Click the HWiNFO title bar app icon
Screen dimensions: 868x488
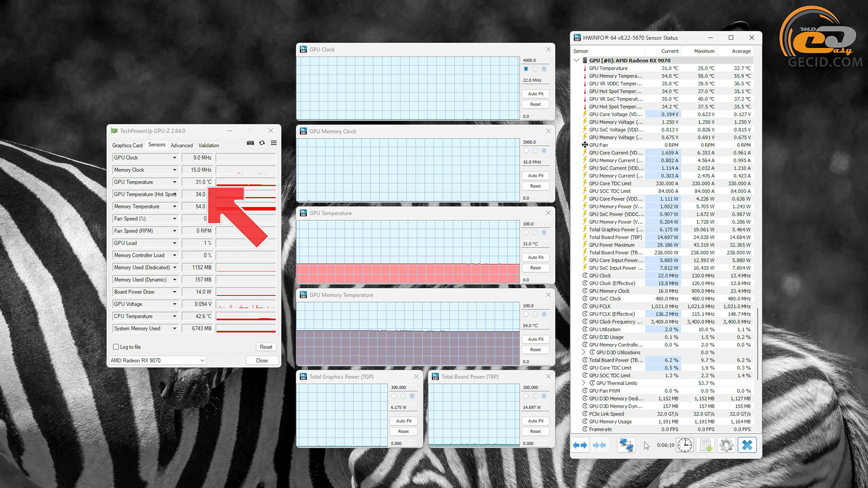point(577,38)
